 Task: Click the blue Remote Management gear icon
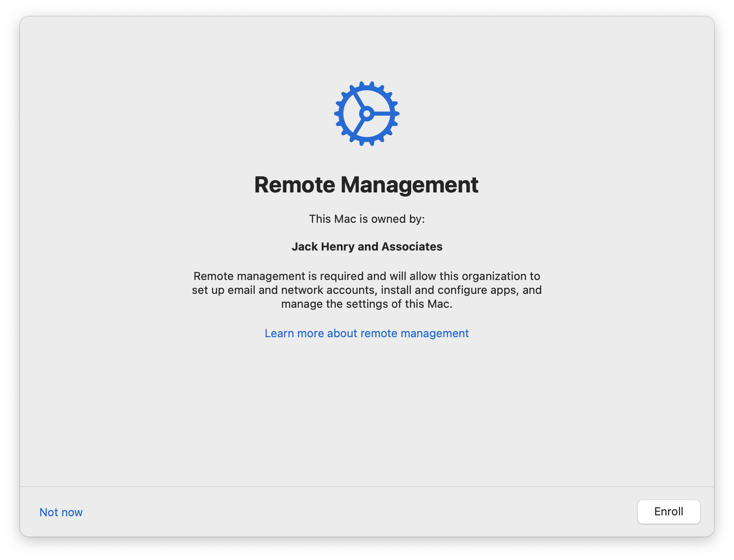tap(367, 114)
